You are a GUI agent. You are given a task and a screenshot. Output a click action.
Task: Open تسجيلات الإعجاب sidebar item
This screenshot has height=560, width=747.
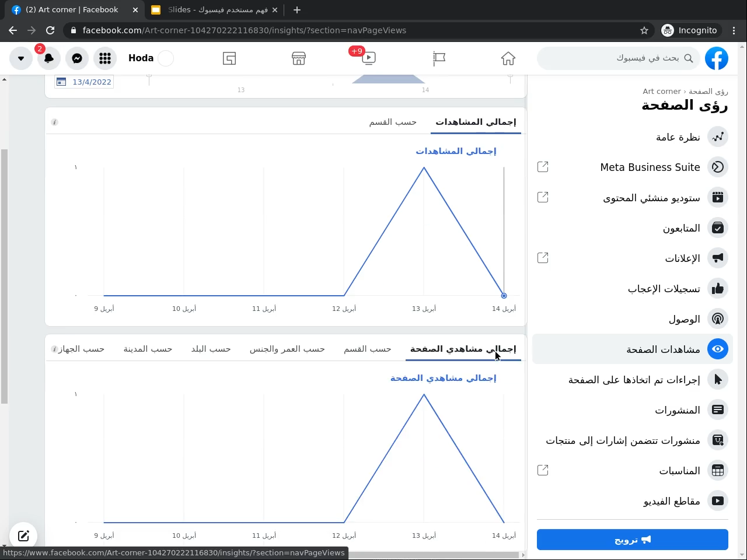point(633,289)
